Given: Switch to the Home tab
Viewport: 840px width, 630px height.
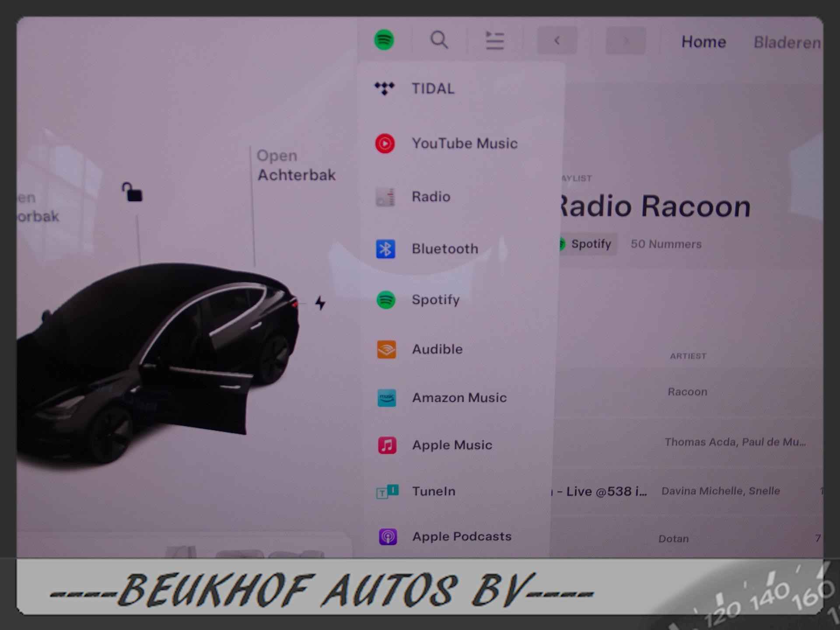Looking at the screenshot, I should coord(703,42).
